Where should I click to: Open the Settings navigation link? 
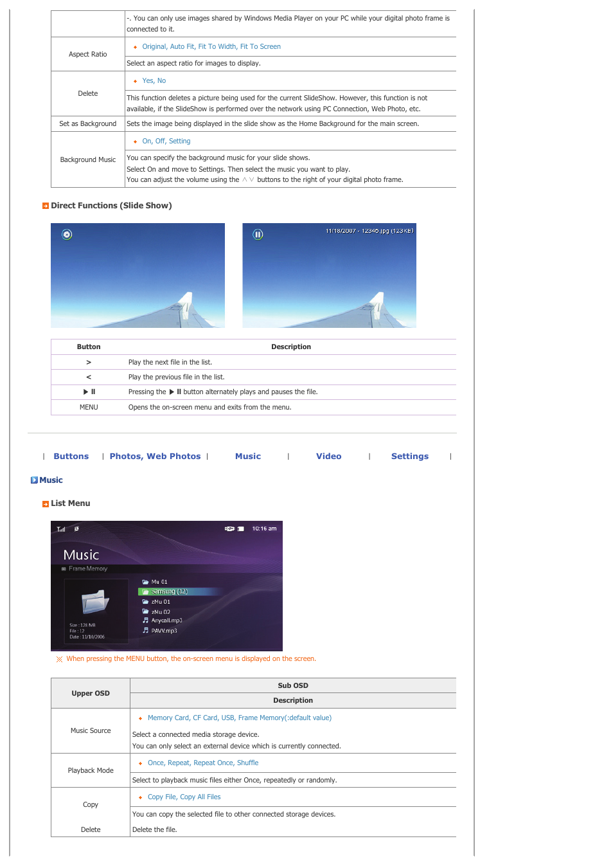click(x=410, y=457)
